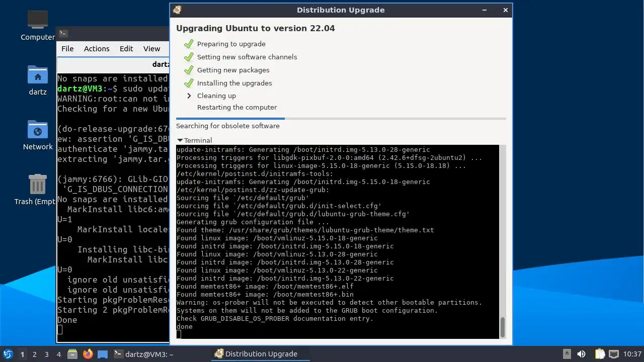The height and width of the screenshot is (362, 644).
Task: Click the 'Done' line in background terminal
Action: tap(67, 320)
